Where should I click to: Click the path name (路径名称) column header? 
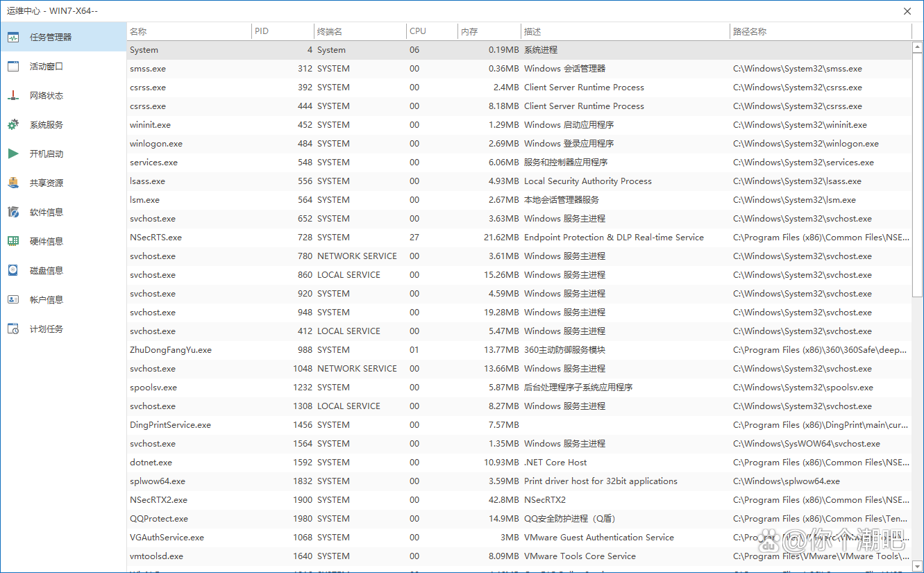(819, 31)
